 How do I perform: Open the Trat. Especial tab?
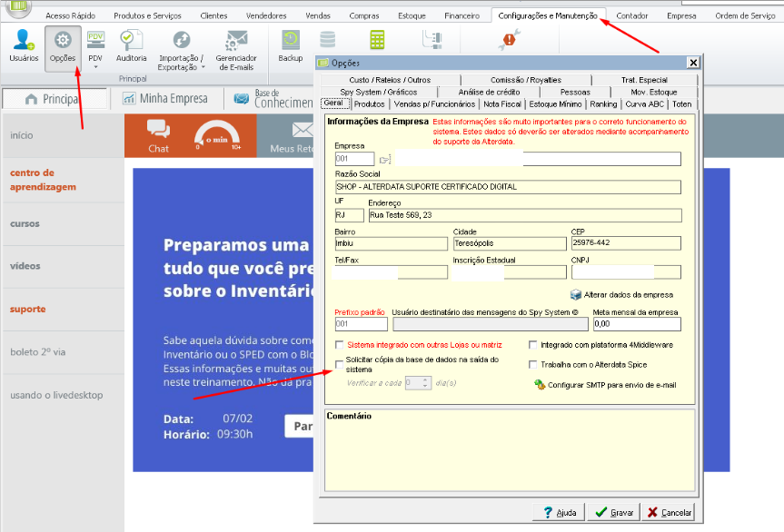(x=644, y=80)
